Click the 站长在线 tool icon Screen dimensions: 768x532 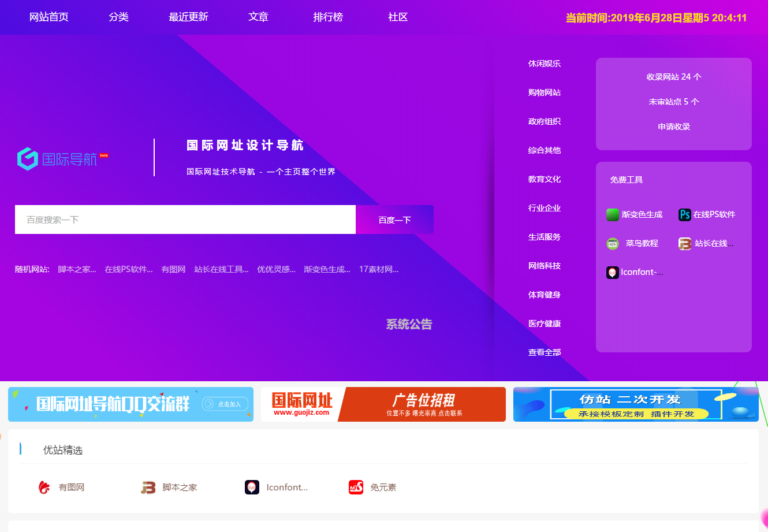[x=685, y=243]
